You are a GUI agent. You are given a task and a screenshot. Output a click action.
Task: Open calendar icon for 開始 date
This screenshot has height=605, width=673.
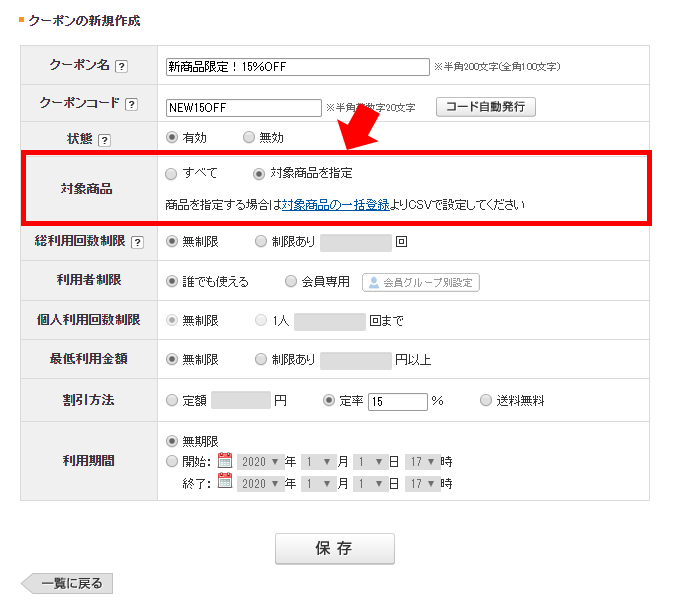coord(225,460)
